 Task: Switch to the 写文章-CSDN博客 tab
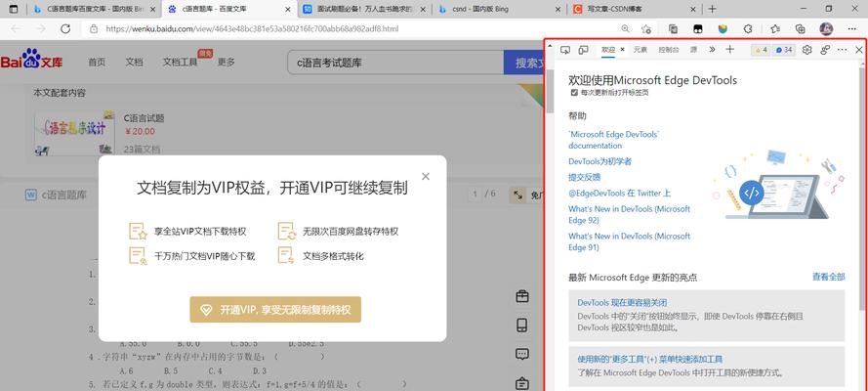pos(635,9)
